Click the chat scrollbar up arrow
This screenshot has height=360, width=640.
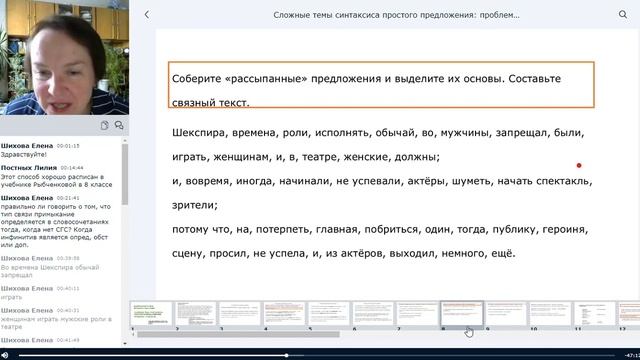125,140
